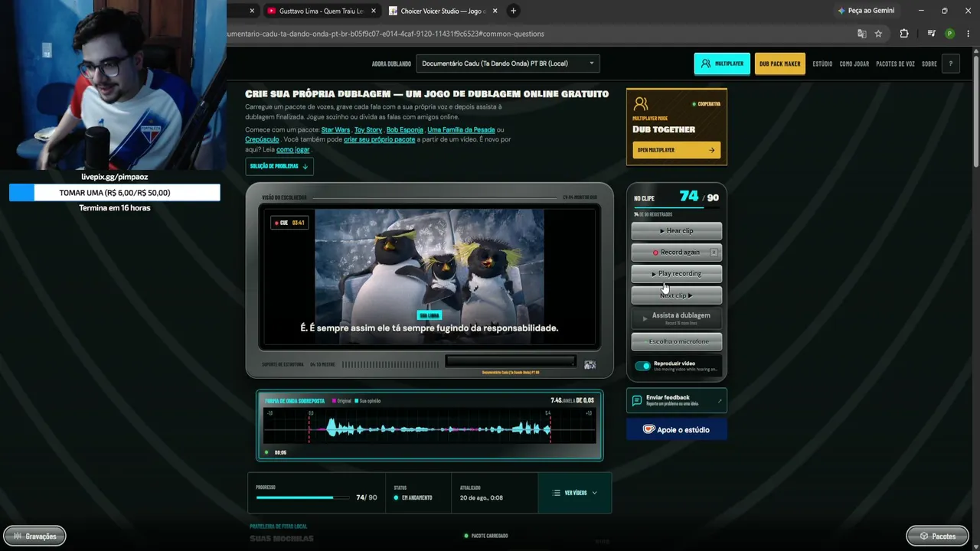Image resolution: width=980 pixels, height=551 pixels.
Task: Click the penguin video preview
Action: 430,275
